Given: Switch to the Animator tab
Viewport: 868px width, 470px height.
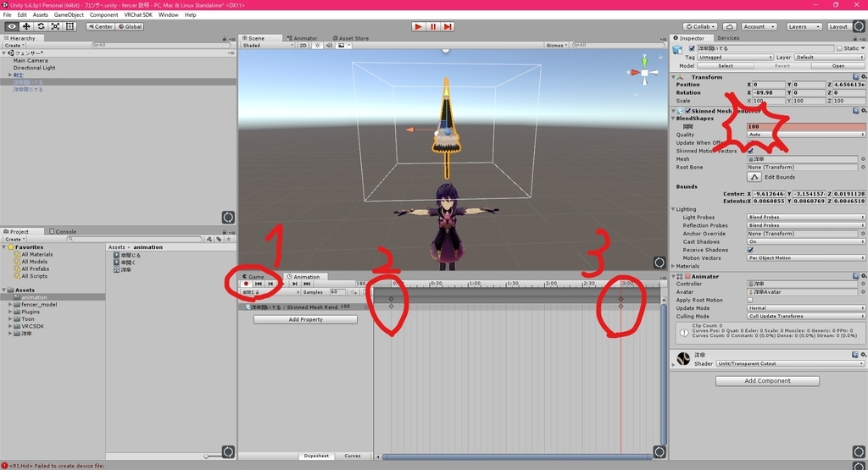Looking at the screenshot, I should coord(302,38).
